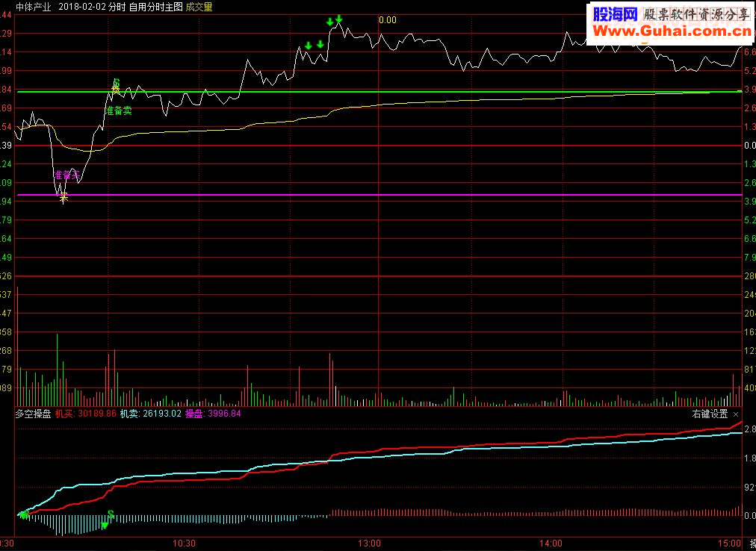This screenshot has width=756, height=551.
Task: Click the green S marker in 多空操盘 panel
Action: click(111, 515)
